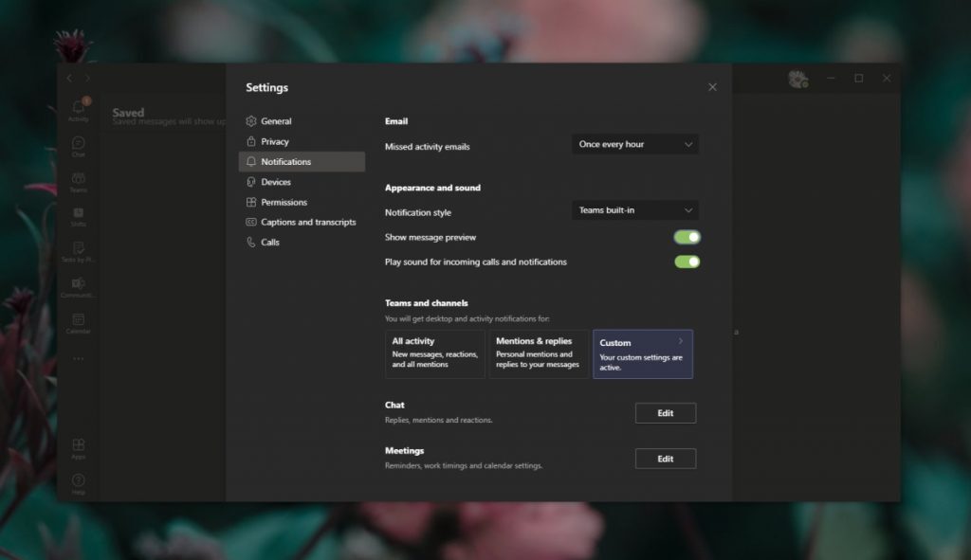The height and width of the screenshot is (560, 971).
Task: Open the Notification style dropdown
Action: coord(634,210)
